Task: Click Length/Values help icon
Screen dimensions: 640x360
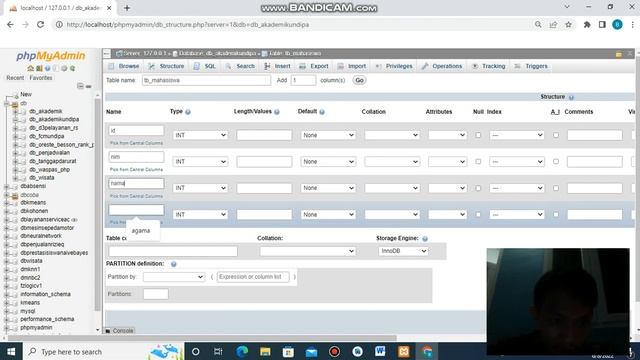Action: pos(277,112)
